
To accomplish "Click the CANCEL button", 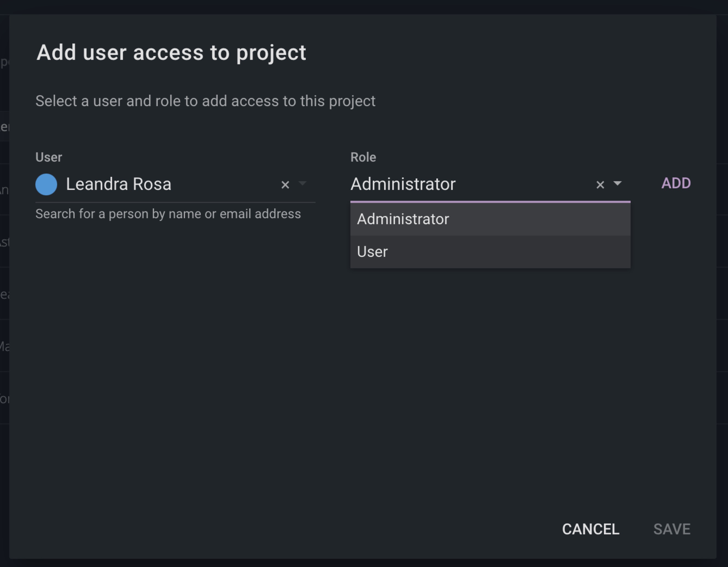I will pos(590,529).
